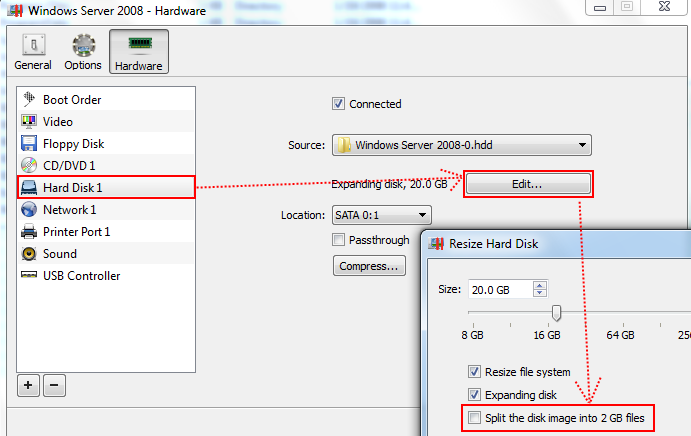Click the Windows Server 2008 window icon
Image resolution: width=691 pixels, height=436 pixels.
point(15,10)
